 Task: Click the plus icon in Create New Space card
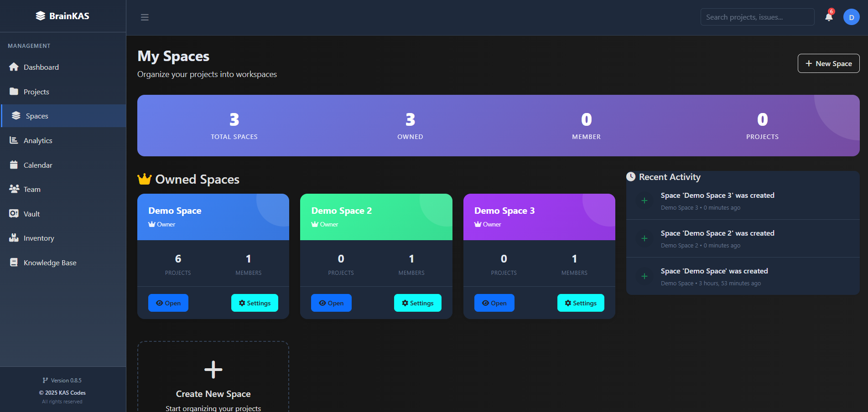pyautogui.click(x=213, y=370)
